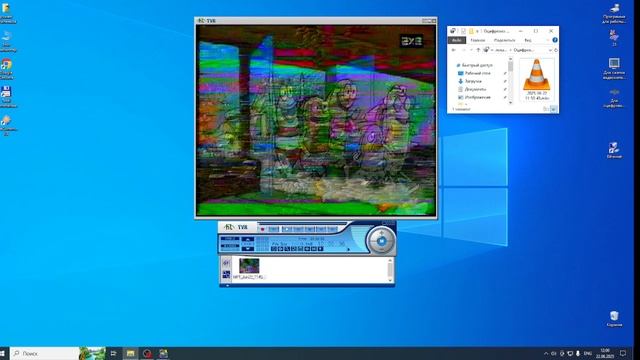Open the Windows Start menu
The height and width of the screenshot is (360, 640).
tap(3, 353)
